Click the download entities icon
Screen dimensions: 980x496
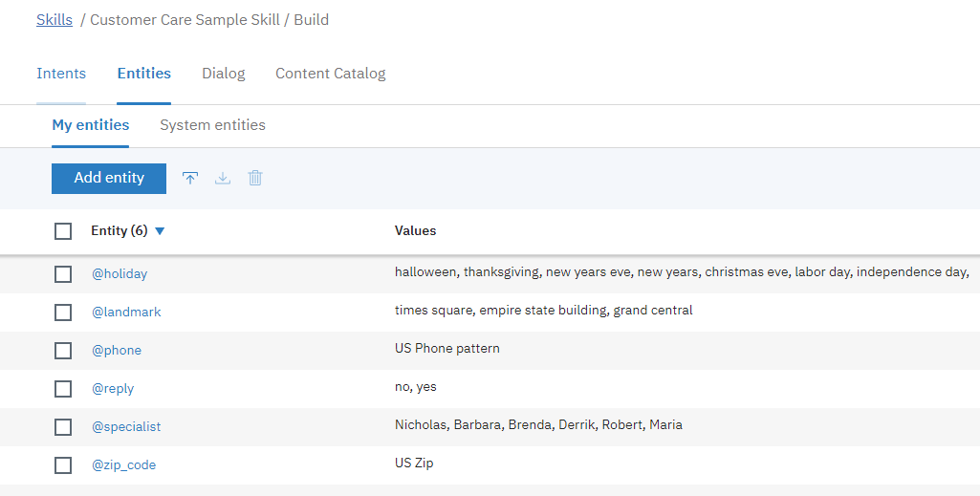tap(223, 179)
